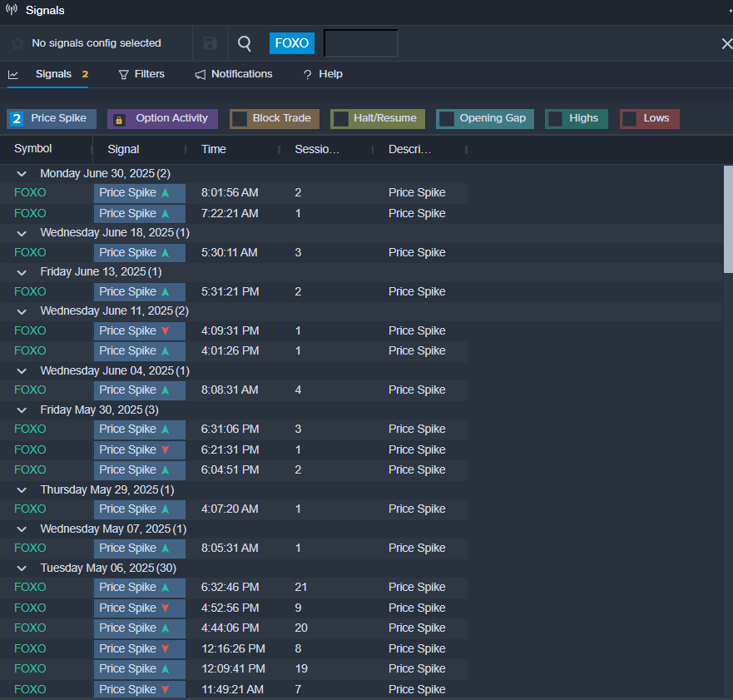733x700 pixels.
Task: Click down arrow on 4:52:56 PM Price Spike
Action: [165, 608]
